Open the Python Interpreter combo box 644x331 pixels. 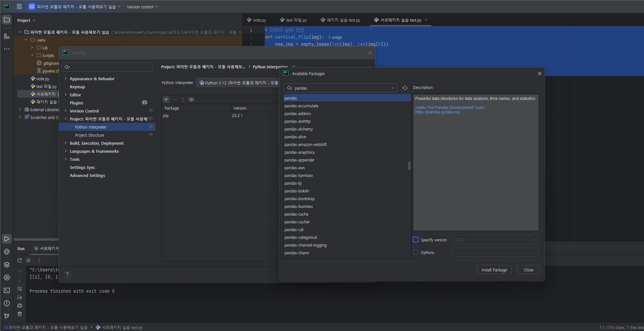tap(238, 83)
